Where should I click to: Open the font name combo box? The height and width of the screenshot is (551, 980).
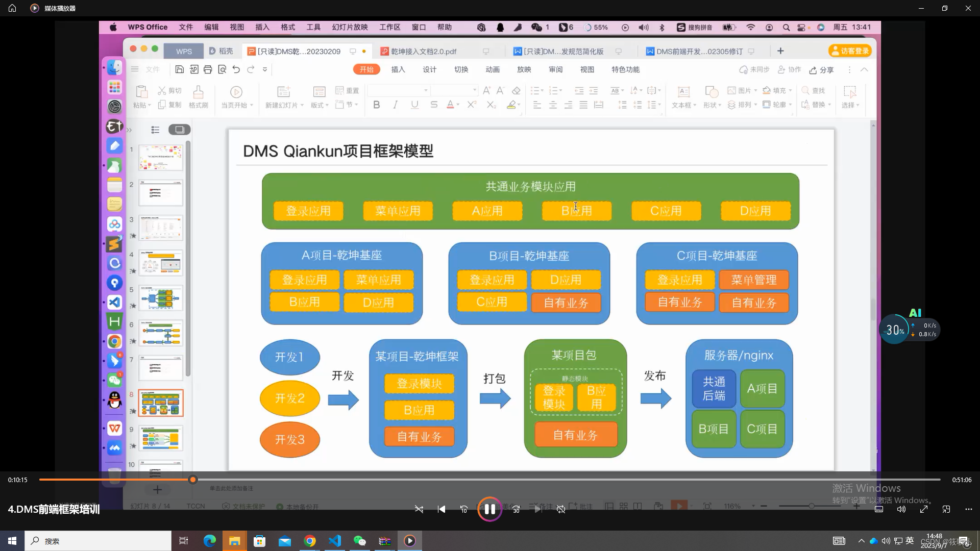click(x=398, y=90)
